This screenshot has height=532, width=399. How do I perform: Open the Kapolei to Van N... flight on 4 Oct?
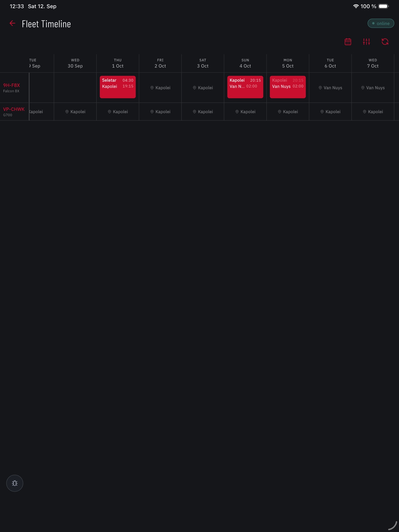(x=245, y=87)
